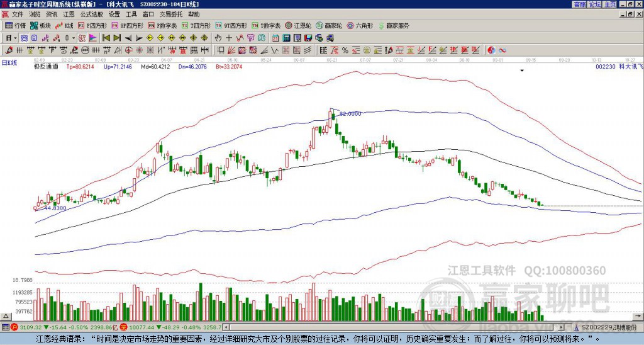Click the 客服 button in title bar
Image resolution: width=644 pixels, height=345 pixels.
tap(579, 4)
